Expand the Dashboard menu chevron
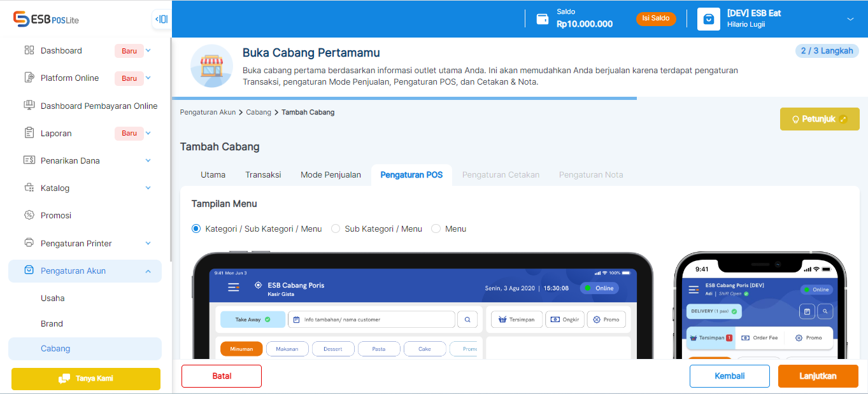This screenshot has height=394, width=868. pos(148,50)
